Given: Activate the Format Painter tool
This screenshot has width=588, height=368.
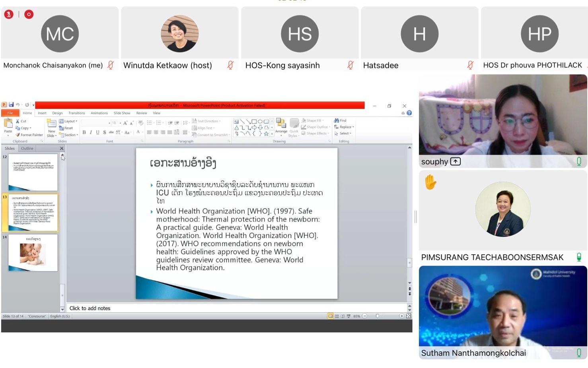Looking at the screenshot, I should (29, 135).
